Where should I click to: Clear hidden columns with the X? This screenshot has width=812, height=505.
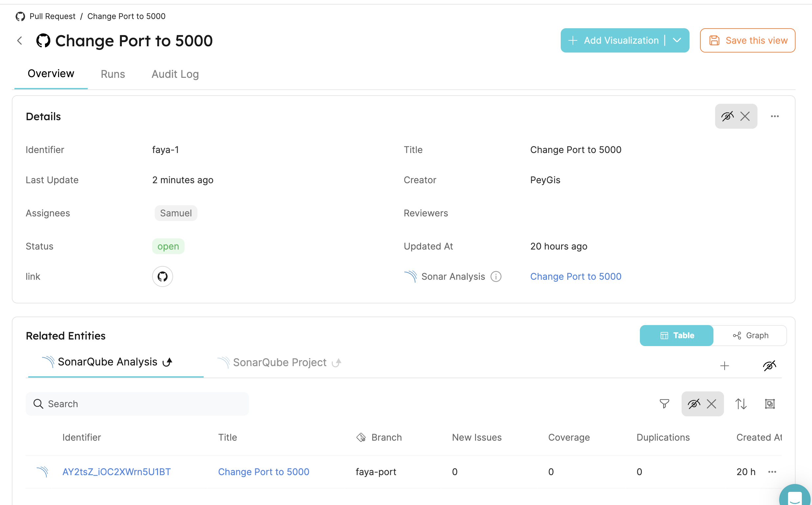(x=711, y=404)
